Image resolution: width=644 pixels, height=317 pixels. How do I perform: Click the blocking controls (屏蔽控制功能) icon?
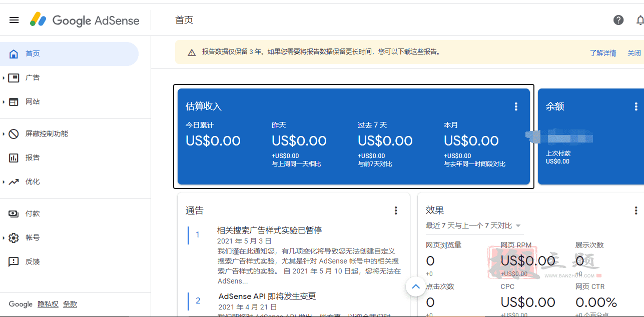(14, 133)
